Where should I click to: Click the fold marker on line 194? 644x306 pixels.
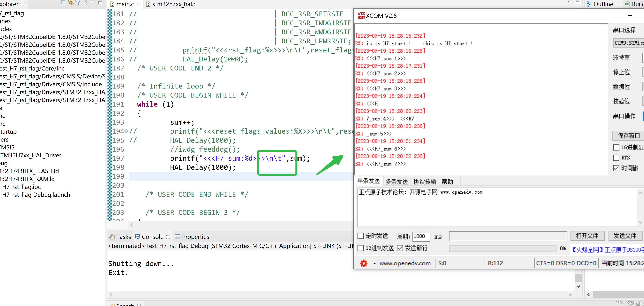click(x=126, y=131)
